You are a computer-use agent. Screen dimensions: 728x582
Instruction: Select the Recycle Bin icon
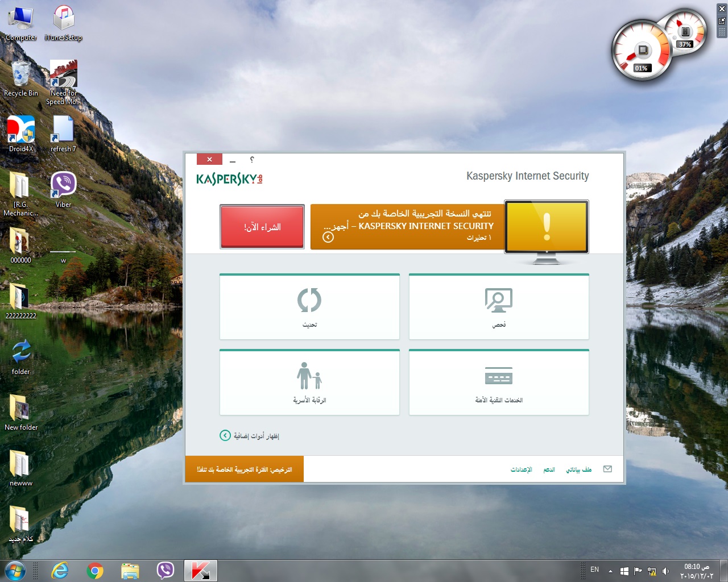[x=21, y=79]
